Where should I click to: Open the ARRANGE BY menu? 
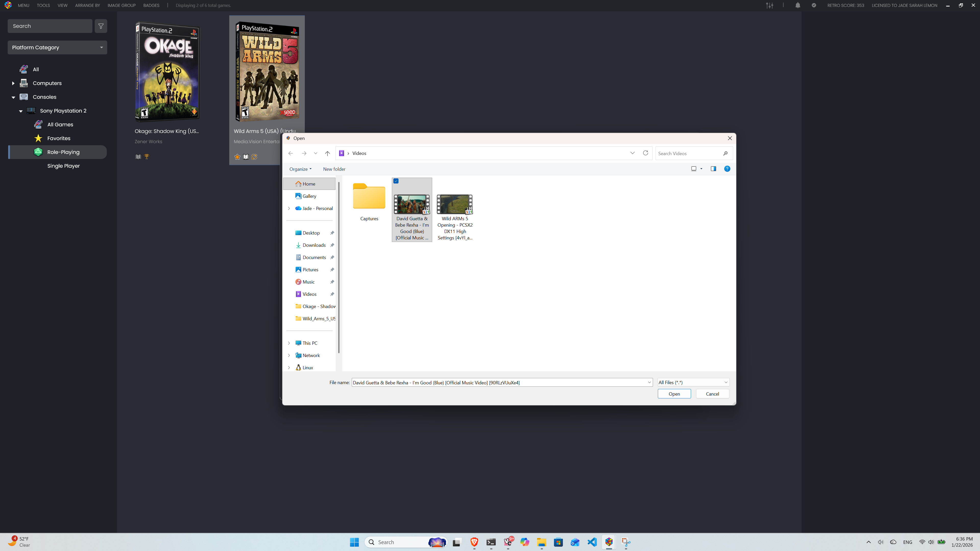(x=87, y=5)
